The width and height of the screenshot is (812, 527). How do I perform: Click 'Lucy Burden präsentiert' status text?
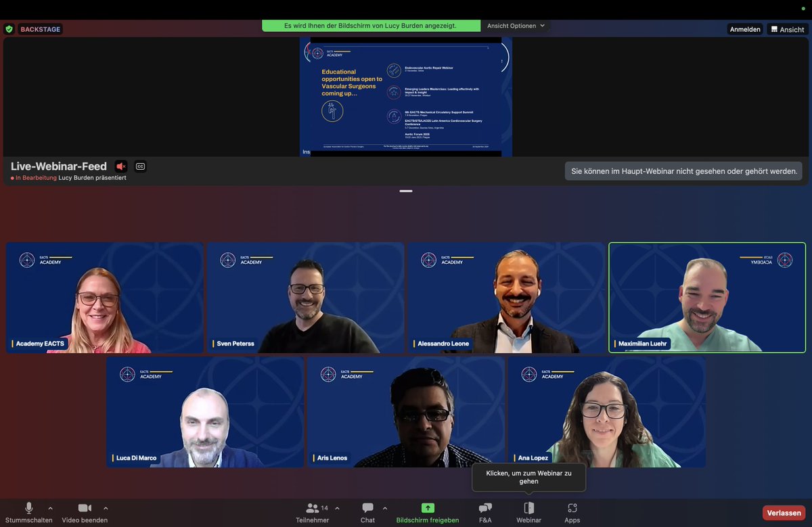point(93,178)
